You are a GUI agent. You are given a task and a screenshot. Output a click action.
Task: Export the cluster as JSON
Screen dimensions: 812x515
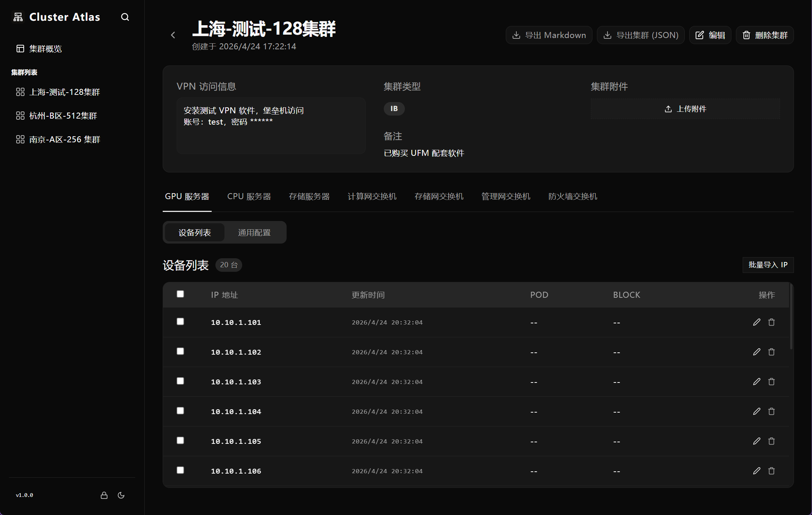pos(640,35)
